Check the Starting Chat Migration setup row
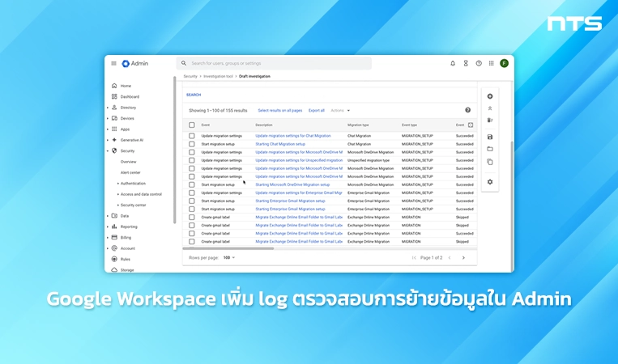 [191, 144]
